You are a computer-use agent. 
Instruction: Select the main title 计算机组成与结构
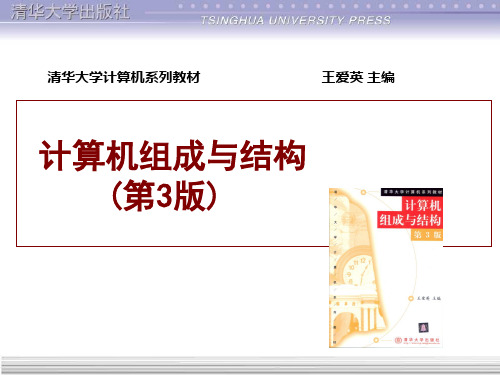(172, 156)
